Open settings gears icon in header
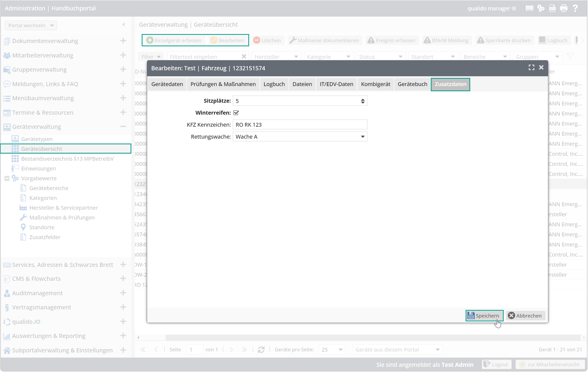This screenshot has width=588, height=372. 541,8
